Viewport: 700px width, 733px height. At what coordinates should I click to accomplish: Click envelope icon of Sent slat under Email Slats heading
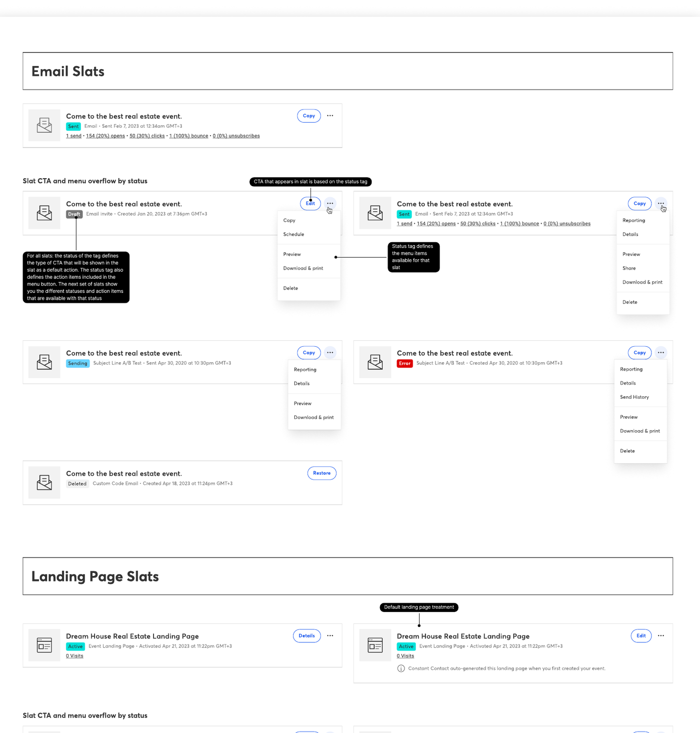[x=44, y=125]
